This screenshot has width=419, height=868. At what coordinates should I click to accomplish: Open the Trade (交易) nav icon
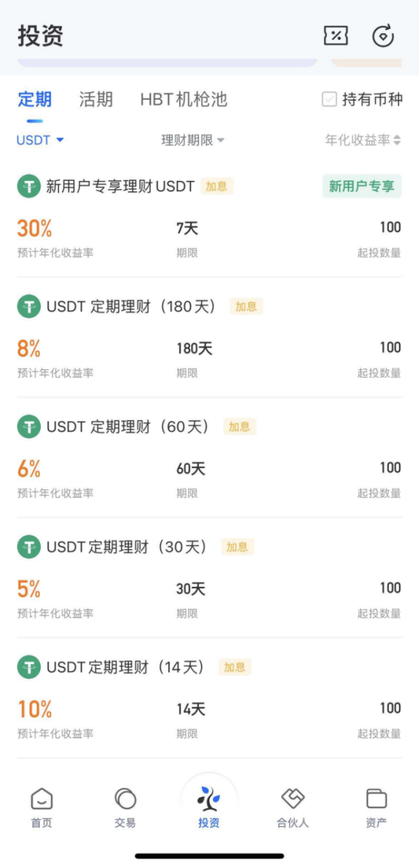(x=125, y=799)
